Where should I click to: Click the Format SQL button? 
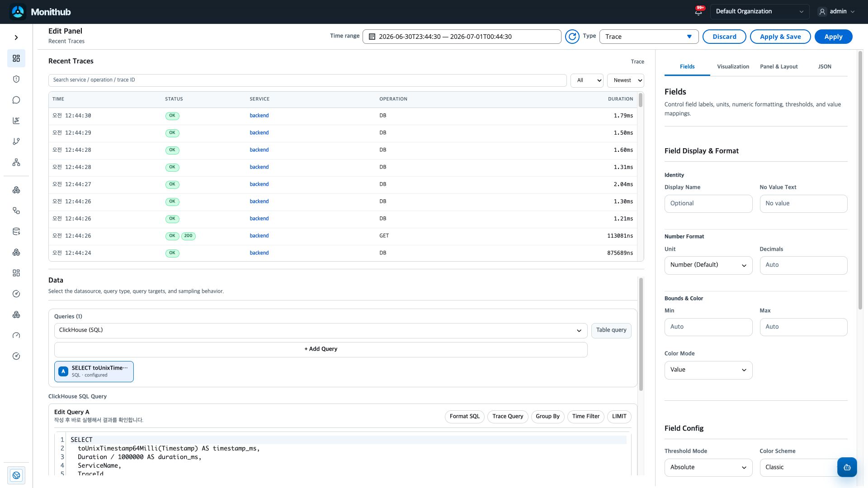tap(464, 417)
